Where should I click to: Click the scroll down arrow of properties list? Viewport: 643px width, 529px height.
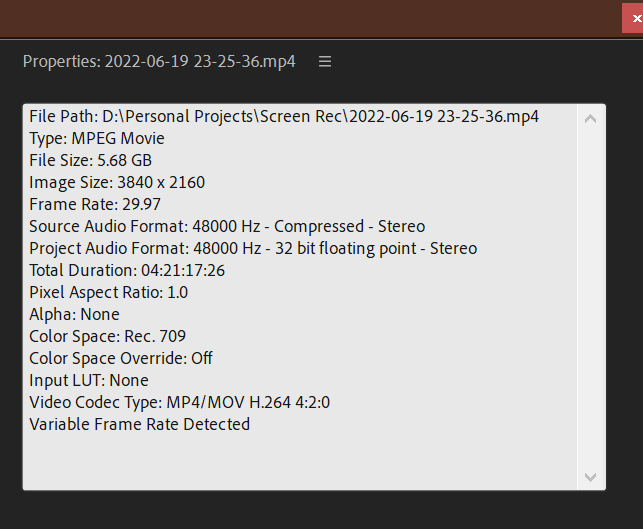[590, 477]
